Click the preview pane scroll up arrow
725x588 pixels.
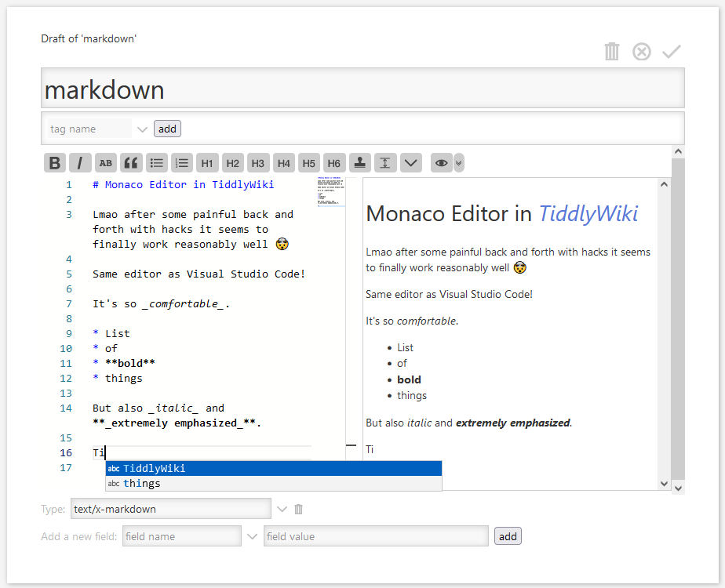click(x=664, y=184)
